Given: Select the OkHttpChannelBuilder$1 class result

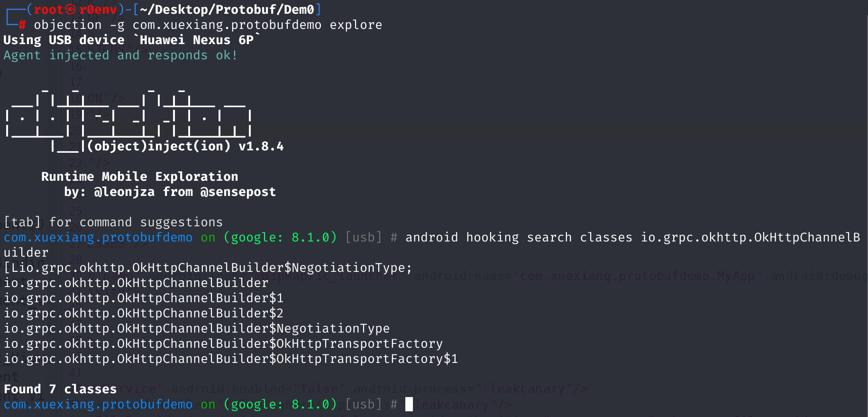Looking at the screenshot, I should point(144,298).
